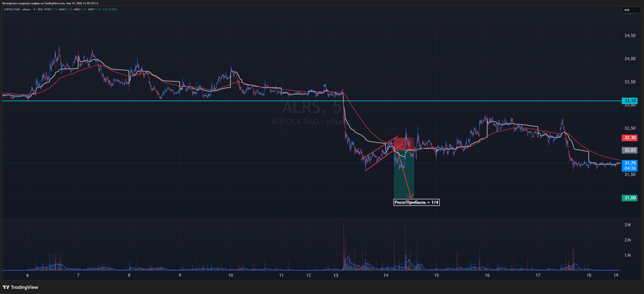Select the green 31,00 target price label

[630, 198]
